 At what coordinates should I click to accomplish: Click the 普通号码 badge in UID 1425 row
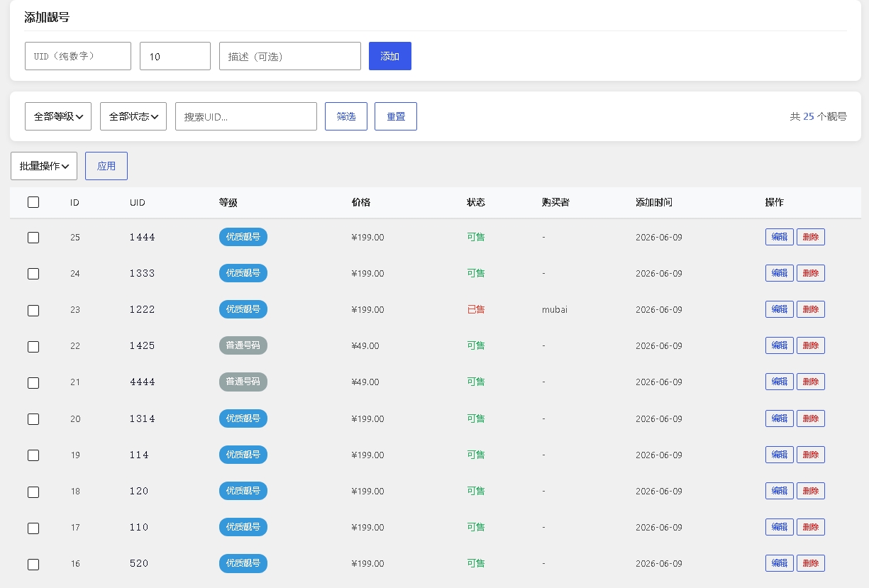click(243, 345)
